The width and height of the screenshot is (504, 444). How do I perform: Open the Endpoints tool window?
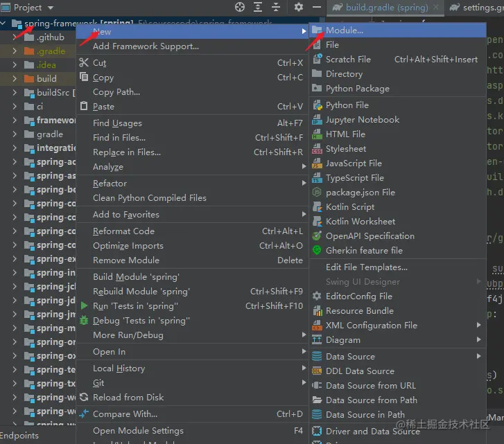pyautogui.click(x=19, y=435)
